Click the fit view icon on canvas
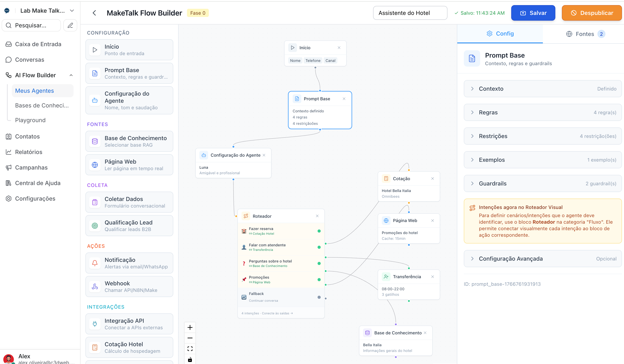Screen dimensions: 624x364 pyautogui.click(x=190, y=349)
